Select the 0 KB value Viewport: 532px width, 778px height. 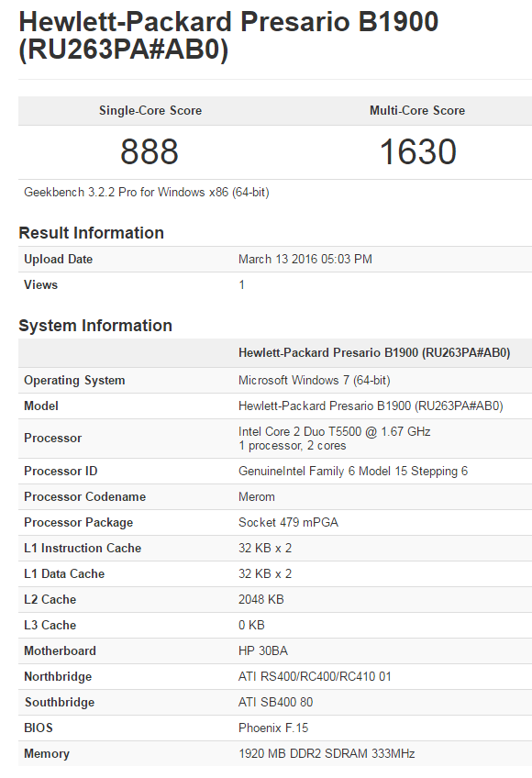pyautogui.click(x=251, y=625)
